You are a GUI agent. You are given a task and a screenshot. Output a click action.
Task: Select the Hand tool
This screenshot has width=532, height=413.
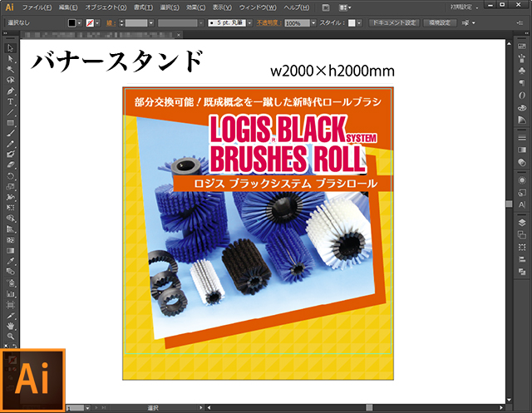(10, 326)
